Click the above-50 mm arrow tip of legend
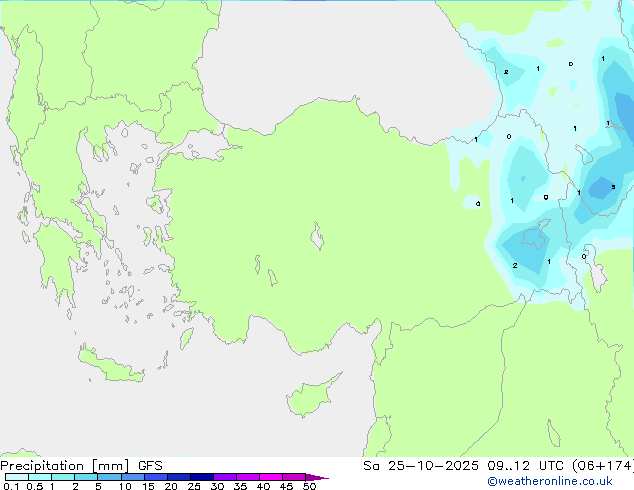Image resolution: width=634 pixels, height=490 pixels. [317, 477]
